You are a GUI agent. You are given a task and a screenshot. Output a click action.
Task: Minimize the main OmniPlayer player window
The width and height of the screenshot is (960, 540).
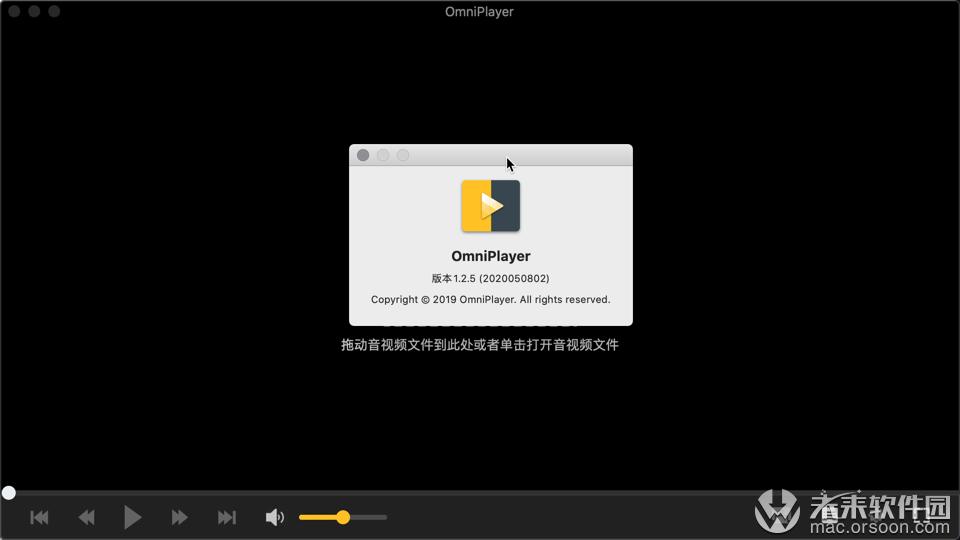click(34, 12)
